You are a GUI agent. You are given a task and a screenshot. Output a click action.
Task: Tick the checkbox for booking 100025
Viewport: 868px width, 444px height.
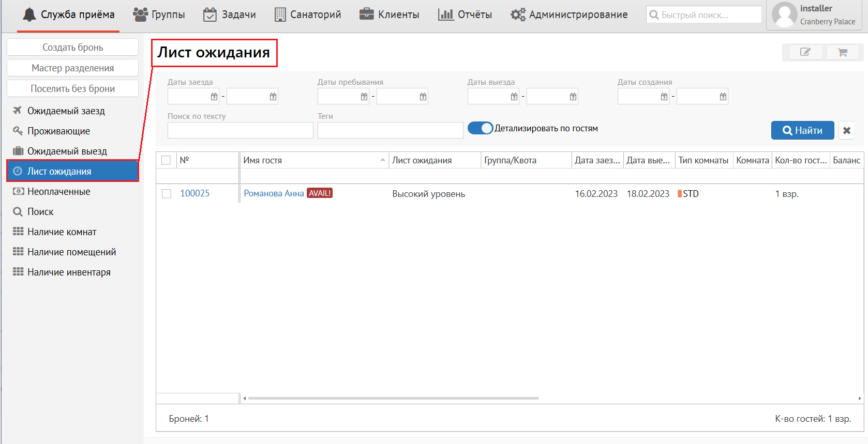coord(167,194)
